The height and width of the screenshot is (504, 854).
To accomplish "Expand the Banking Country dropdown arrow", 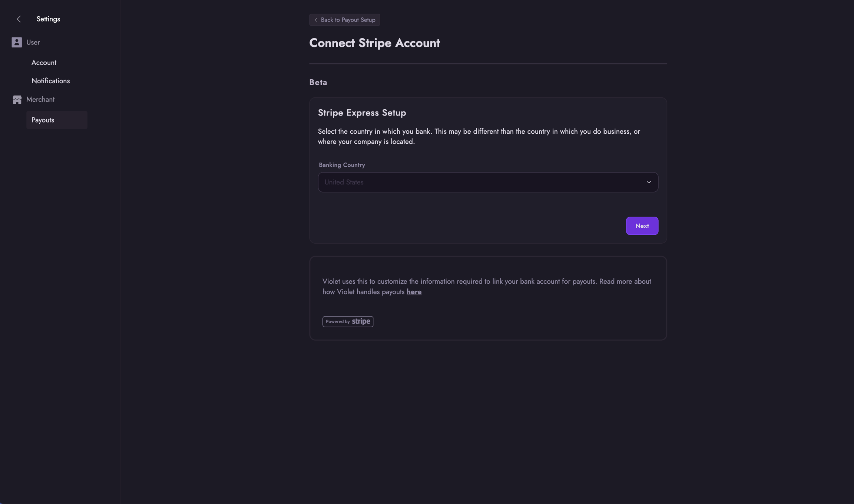I will [x=649, y=182].
